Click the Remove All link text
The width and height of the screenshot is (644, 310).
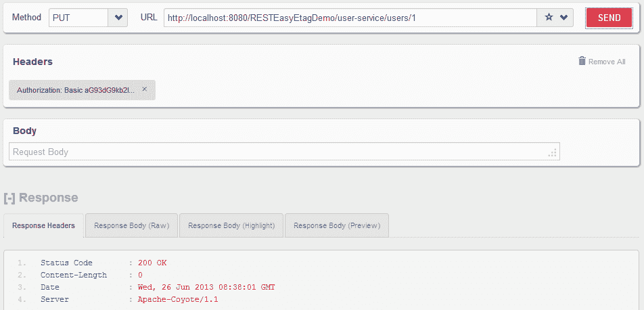tap(607, 62)
